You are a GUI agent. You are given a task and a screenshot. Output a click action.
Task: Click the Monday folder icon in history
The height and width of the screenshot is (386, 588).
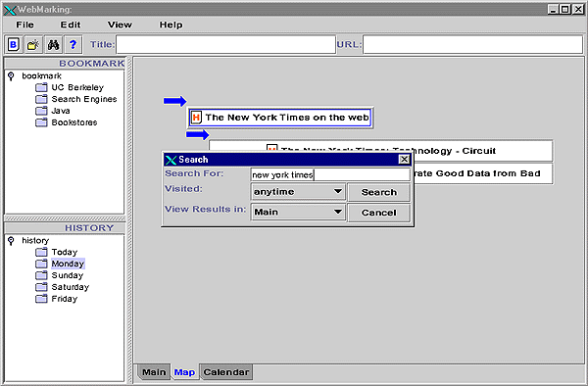point(41,264)
